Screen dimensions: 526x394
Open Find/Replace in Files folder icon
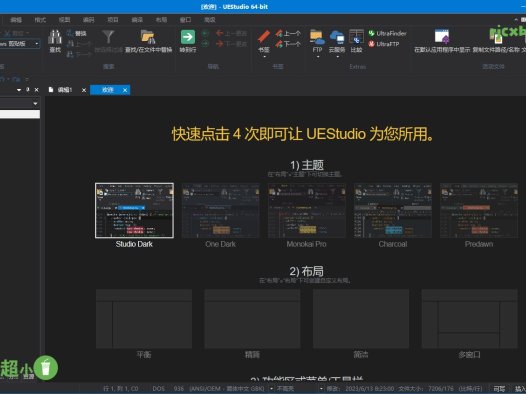coord(148,37)
